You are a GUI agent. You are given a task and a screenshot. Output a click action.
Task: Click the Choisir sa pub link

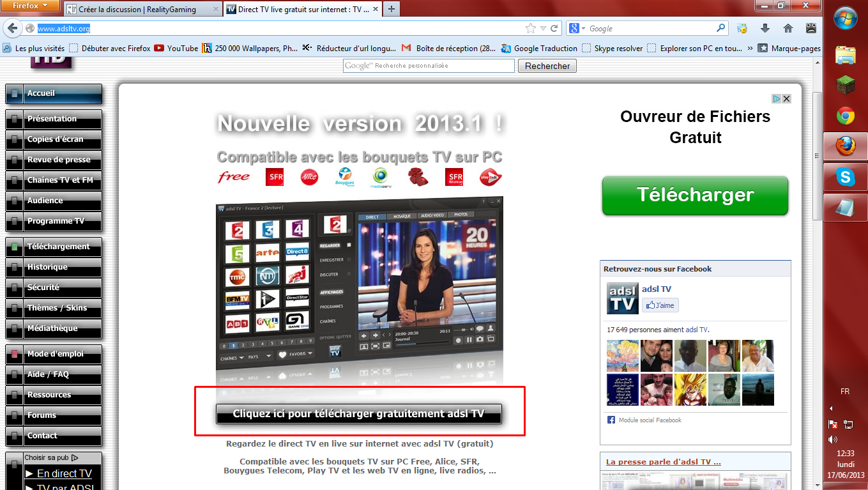click(x=51, y=457)
